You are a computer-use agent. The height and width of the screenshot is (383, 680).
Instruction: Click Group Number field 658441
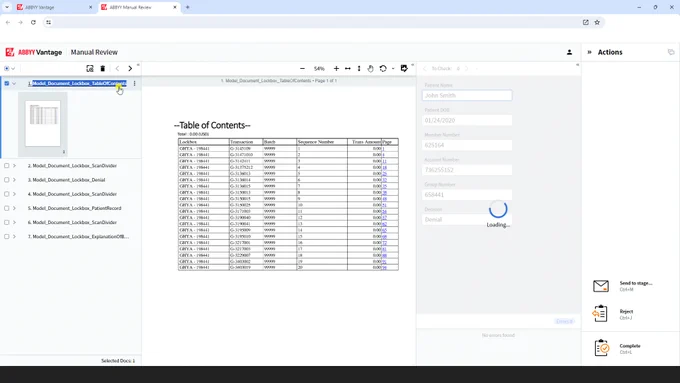[x=467, y=195]
